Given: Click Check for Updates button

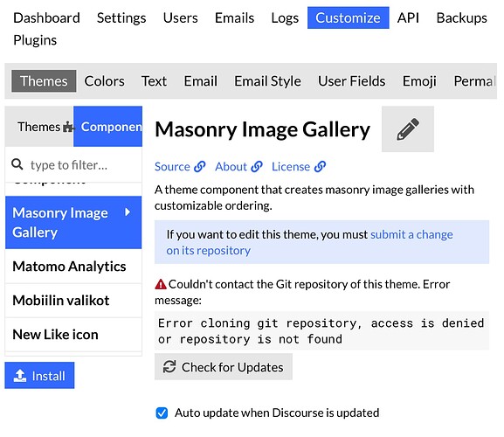Looking at the screenshot, I should click(224, 367).
